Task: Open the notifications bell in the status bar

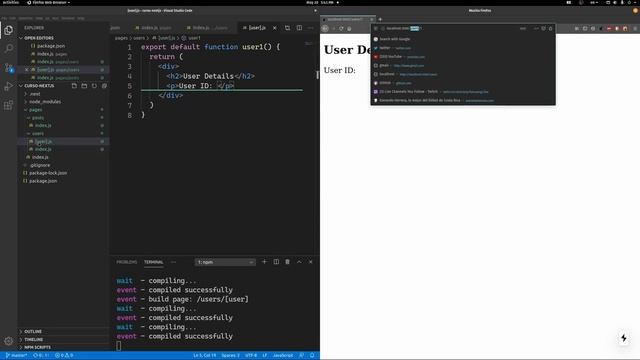Action: (312, 356)
